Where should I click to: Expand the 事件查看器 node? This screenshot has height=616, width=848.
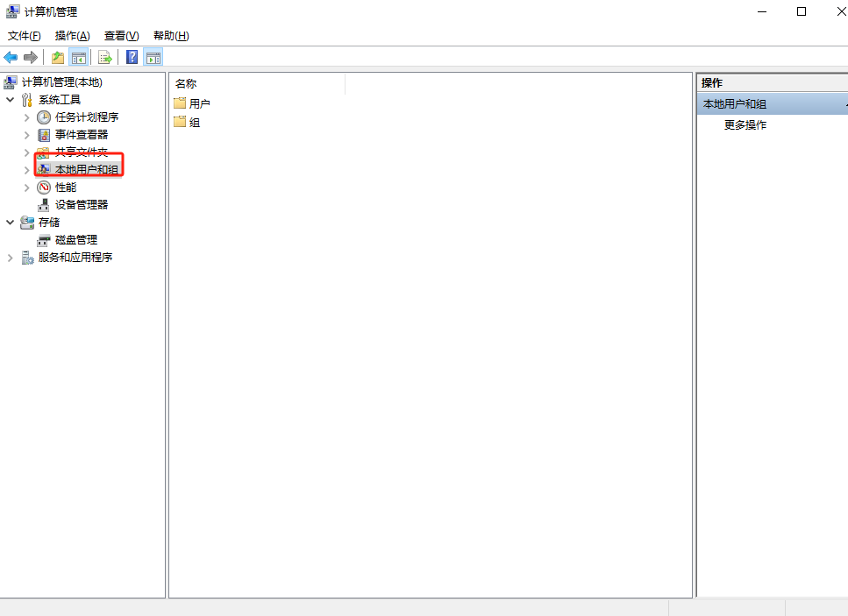pos(26,135)
